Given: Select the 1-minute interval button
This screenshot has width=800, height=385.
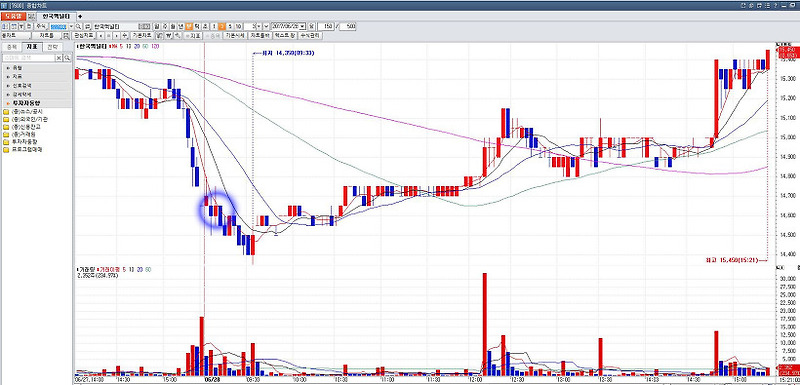Looking at the screenshot, I should pyautogui.click(x=214, y=27).
